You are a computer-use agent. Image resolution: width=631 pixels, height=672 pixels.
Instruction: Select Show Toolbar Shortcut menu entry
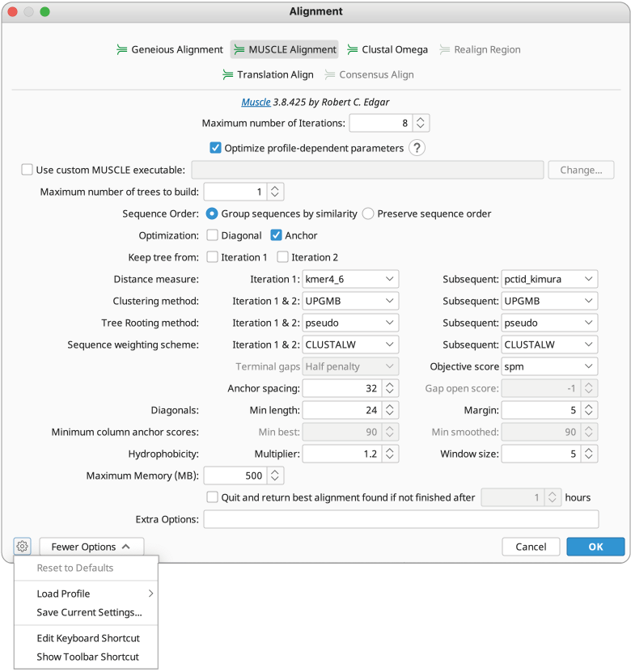tap(87, 657)
